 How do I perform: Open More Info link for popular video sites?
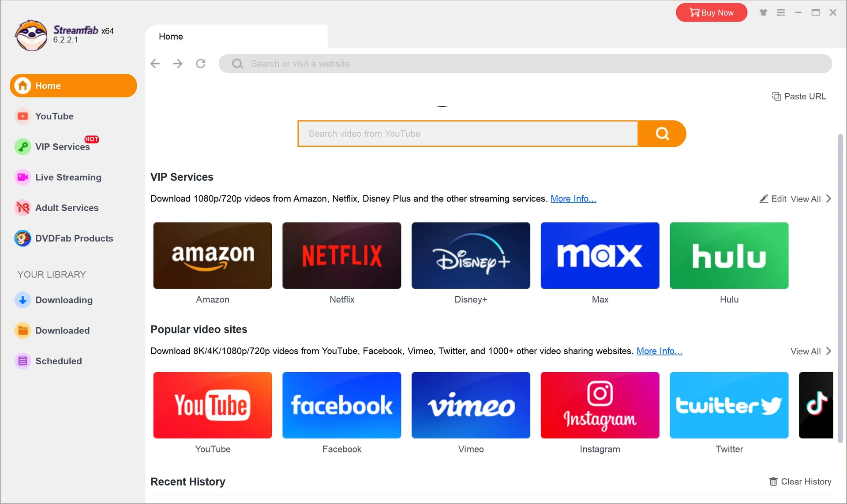[660, 351]
